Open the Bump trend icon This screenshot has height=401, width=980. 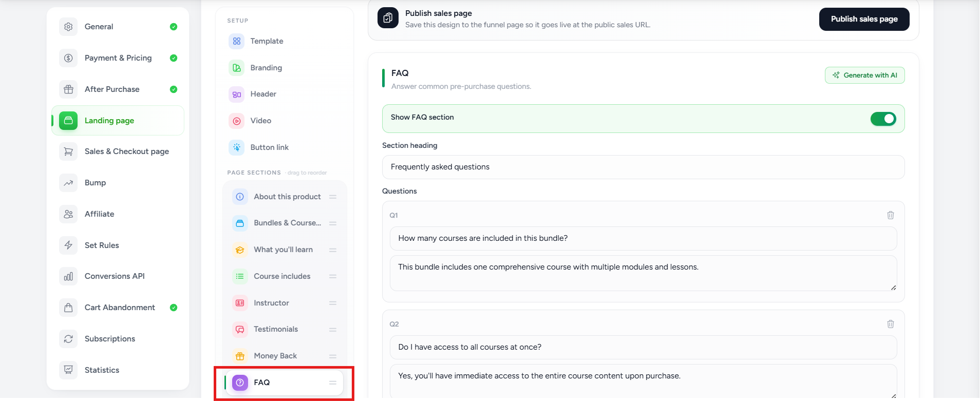tap(68, 183)
